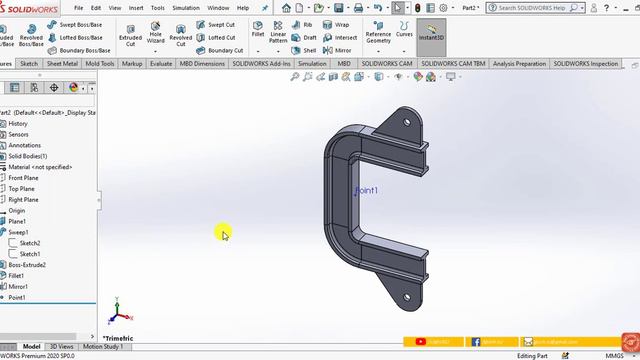The width and height of the screenshot is (640, 360).
Task: Open the Hole Wizard tool
Action: (156, 33)
